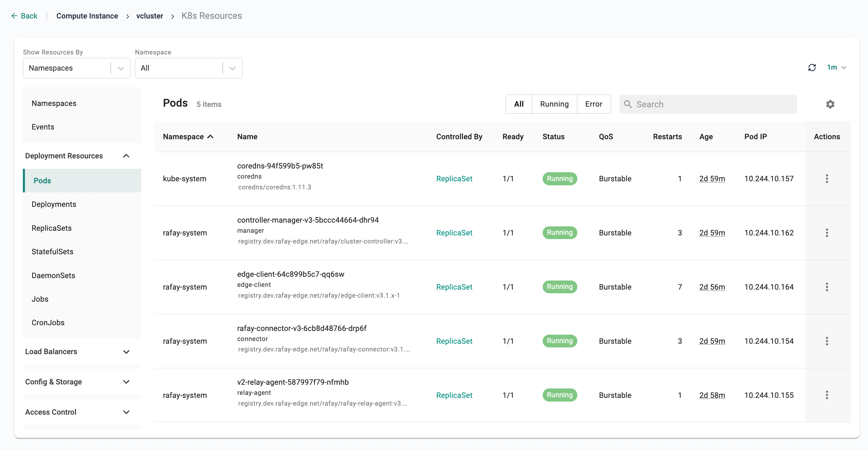The image size is (868, 450).
Task: Open actions menu for rafay-connector pod
Action: pyautogui.click(x=827, y=341)
